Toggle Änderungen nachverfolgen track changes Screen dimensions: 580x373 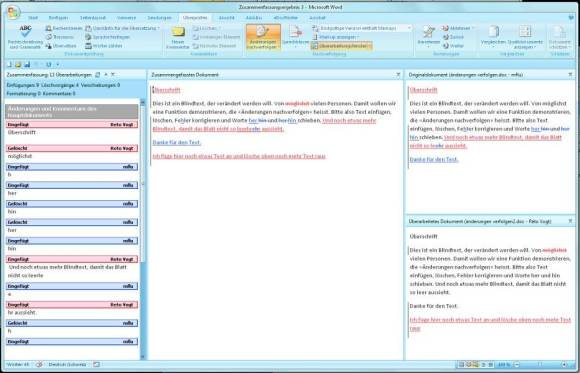coord(263,37)
